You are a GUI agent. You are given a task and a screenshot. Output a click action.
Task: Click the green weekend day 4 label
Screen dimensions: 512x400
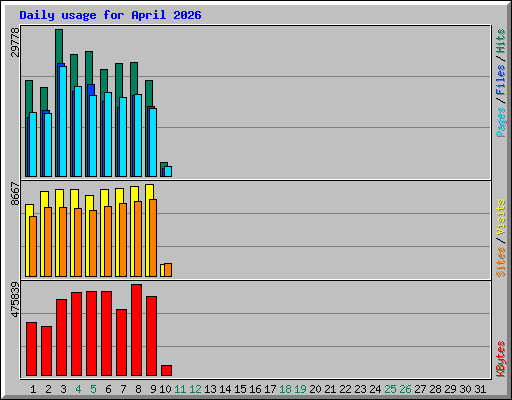click(78, 389)
